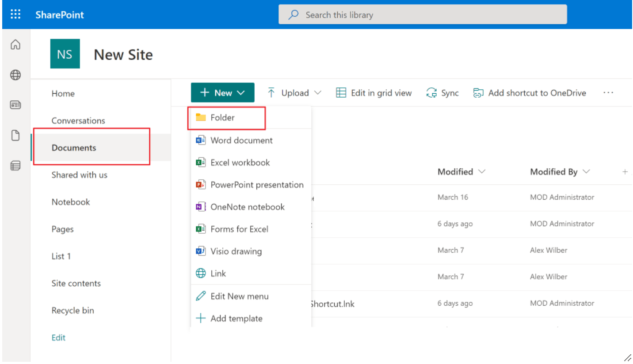Open the SharePoint app launcher waffle icon
The image size is (633, 364).
coord(15,14)
